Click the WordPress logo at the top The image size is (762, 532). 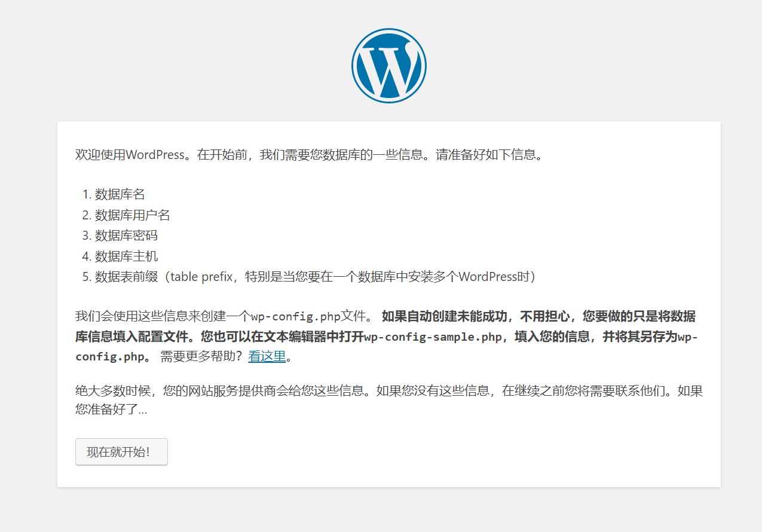click(x=389, y=66)
